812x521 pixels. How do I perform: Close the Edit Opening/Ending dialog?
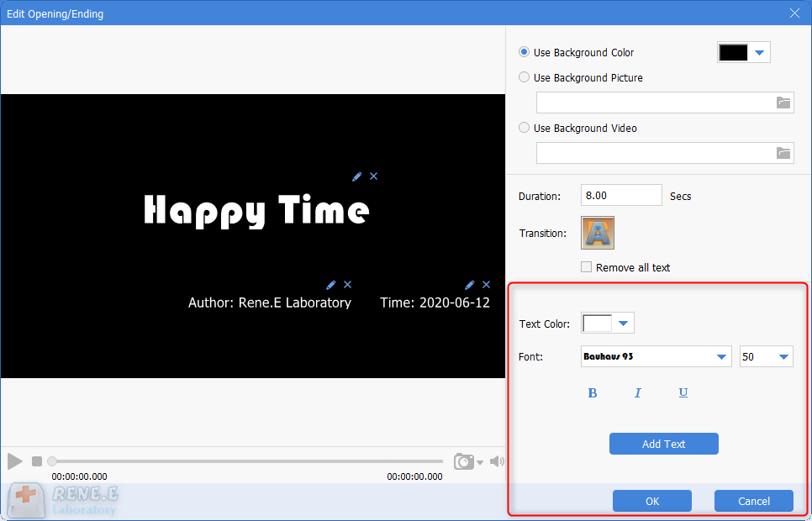point(794,13)
